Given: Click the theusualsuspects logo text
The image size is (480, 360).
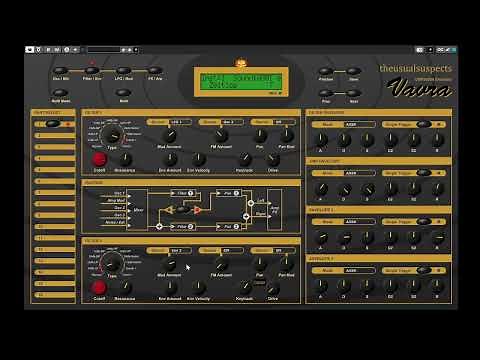Looking at the screenshot, I should coord(416,68).
